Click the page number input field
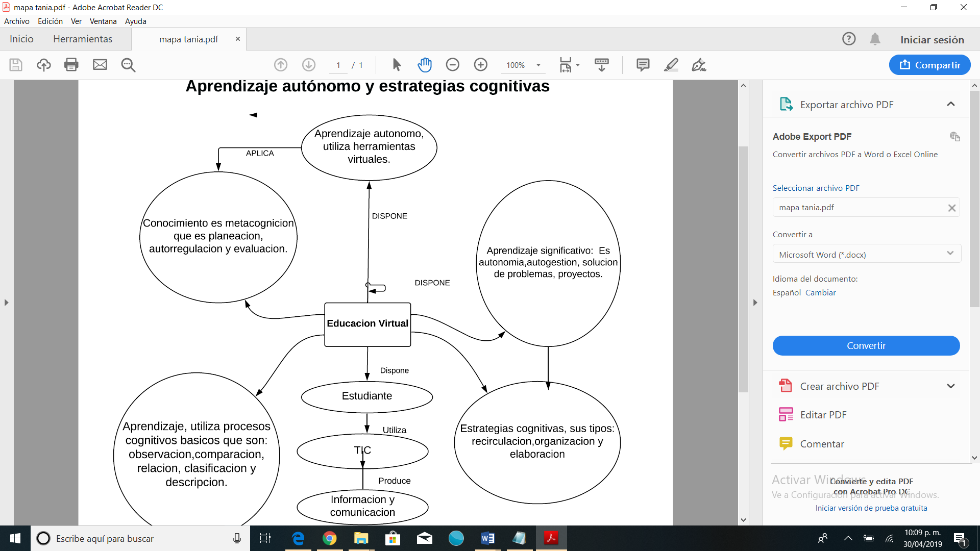This screenshot has width=980, height=551. 338,65
